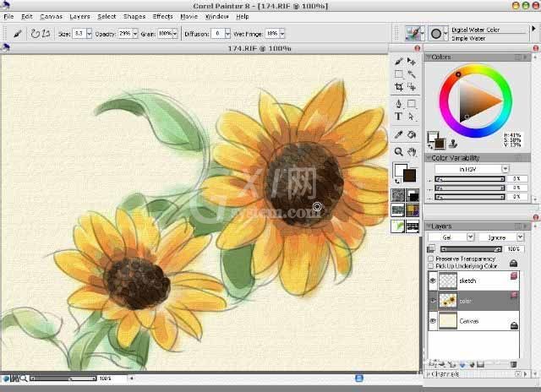The image size is (541, 392).
Task: Select the Text tool
Action: pos(398,117)
